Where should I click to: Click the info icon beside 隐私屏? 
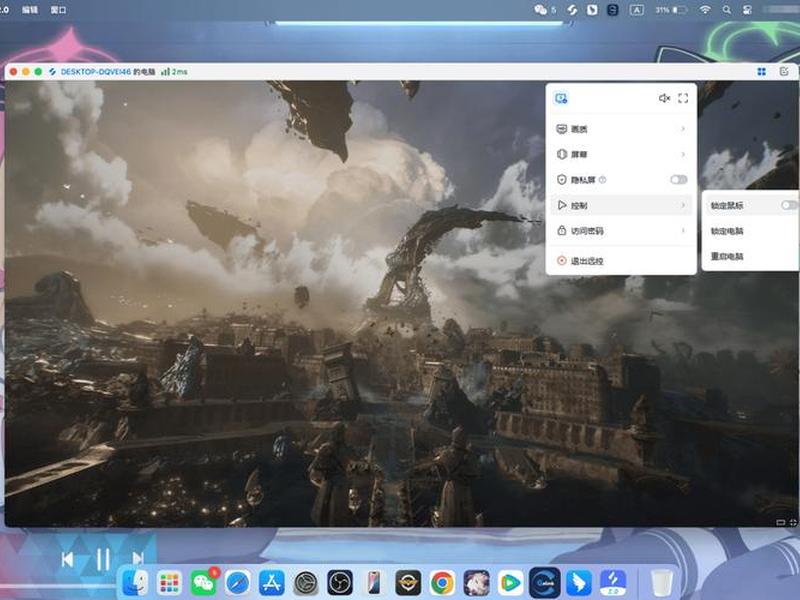tap(603, 180)
